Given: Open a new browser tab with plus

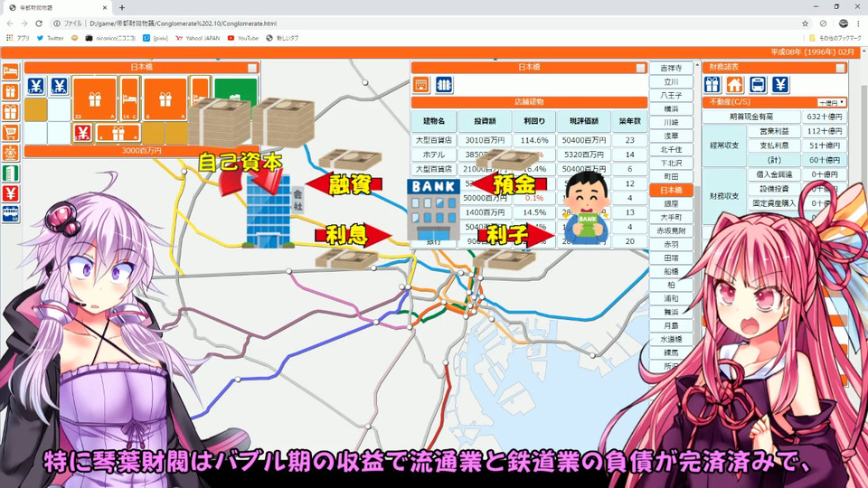Looking at the screenshot, I should (122, 8).
